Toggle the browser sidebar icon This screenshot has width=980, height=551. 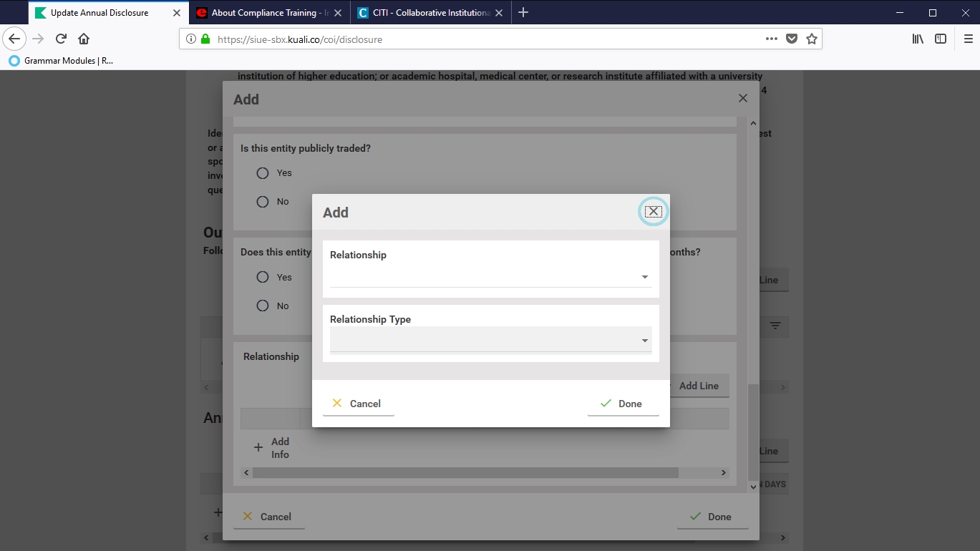pyautogui.click(x=941, y=39)
